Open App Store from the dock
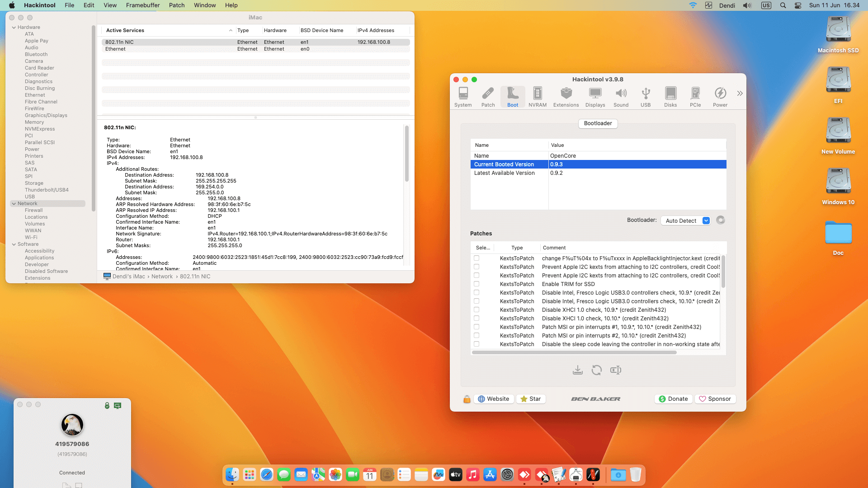Image resolution: width=868 pixels, height=488 pixels. [x=490, y=474]
